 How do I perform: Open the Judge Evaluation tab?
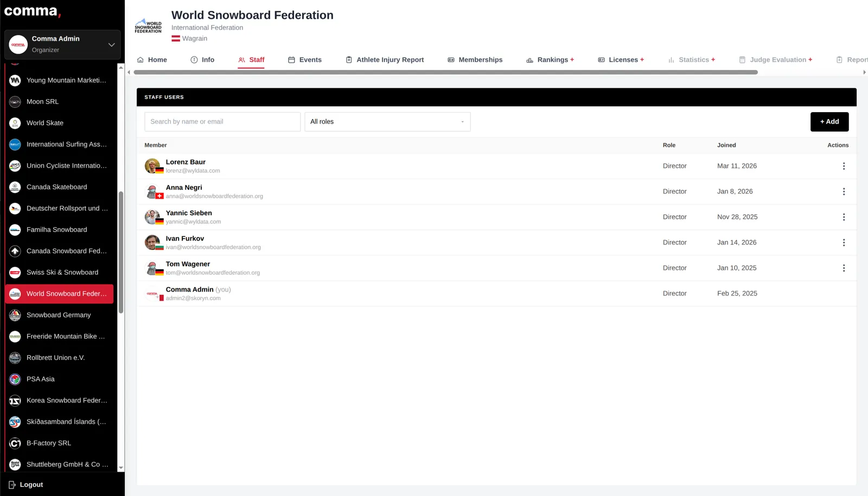[x=775, y=60]
